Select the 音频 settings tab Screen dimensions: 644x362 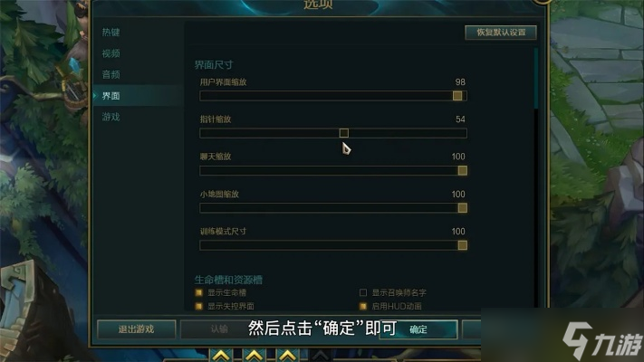click(x=111, y=74)
